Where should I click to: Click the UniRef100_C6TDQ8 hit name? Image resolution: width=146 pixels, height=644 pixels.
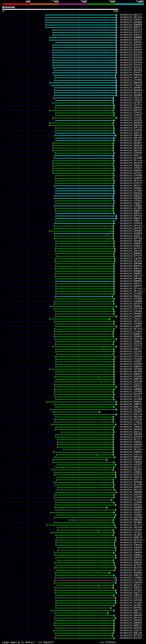(x=131, y=369)
